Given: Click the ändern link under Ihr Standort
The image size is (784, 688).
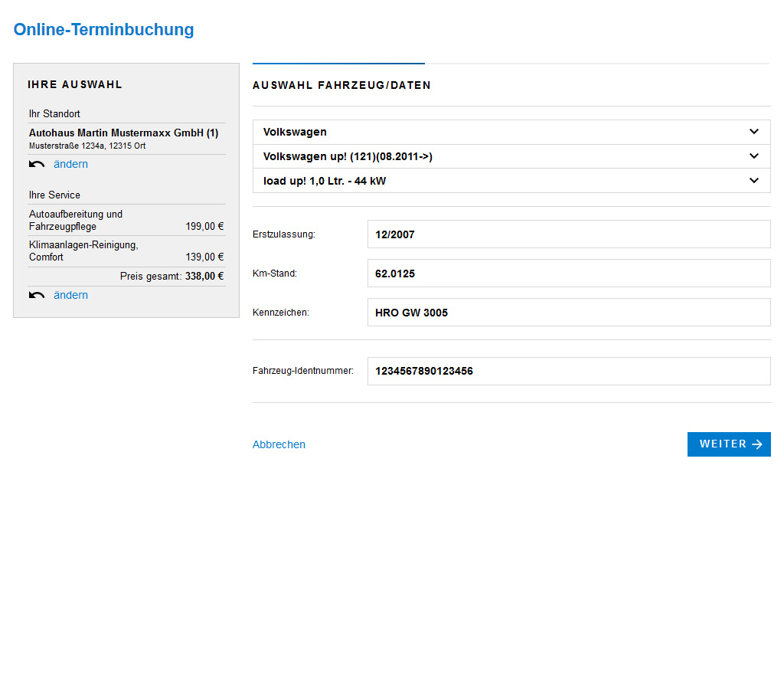Looking at the screenshot, I should (x=70, y=165).
